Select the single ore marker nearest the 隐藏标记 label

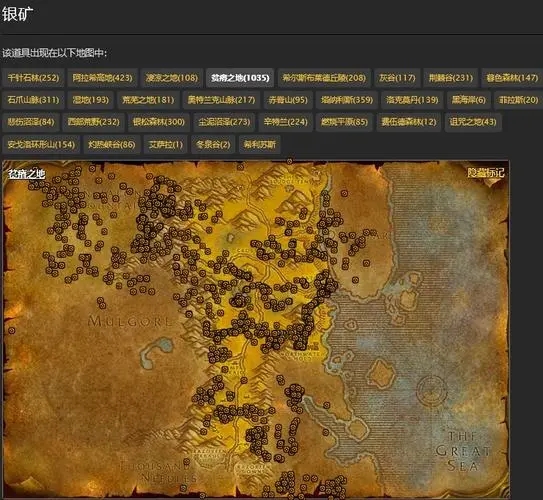[344, 193]
